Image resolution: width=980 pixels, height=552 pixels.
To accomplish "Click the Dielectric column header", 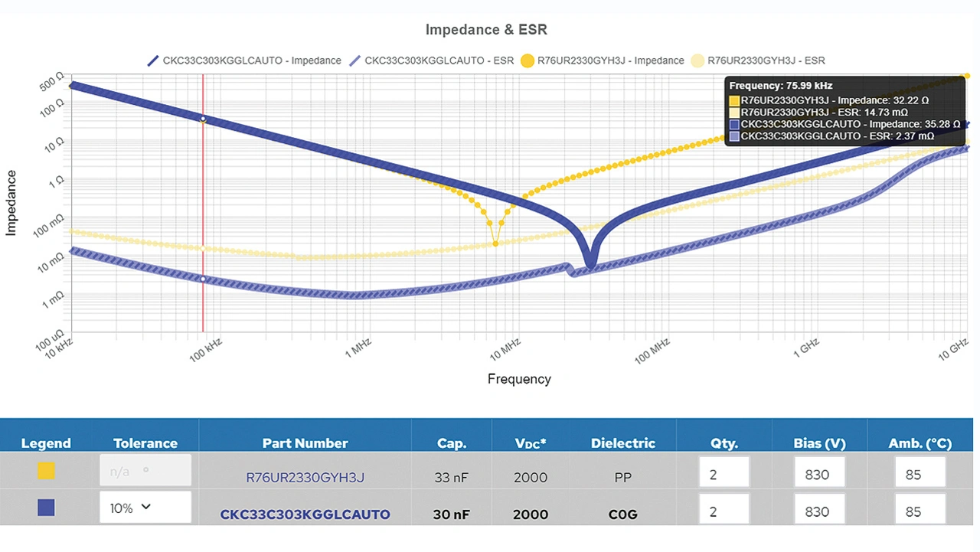I will (622, 443).
